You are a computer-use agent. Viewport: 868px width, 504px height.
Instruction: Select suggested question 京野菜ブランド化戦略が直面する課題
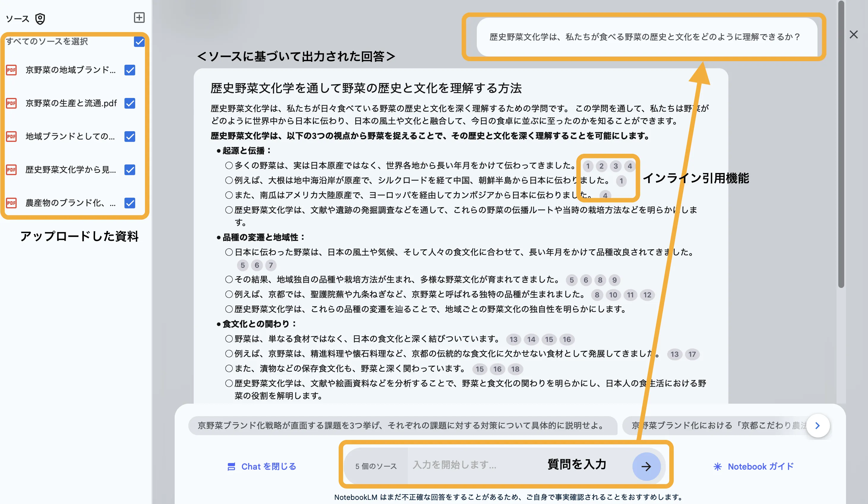tap(402, 426)
